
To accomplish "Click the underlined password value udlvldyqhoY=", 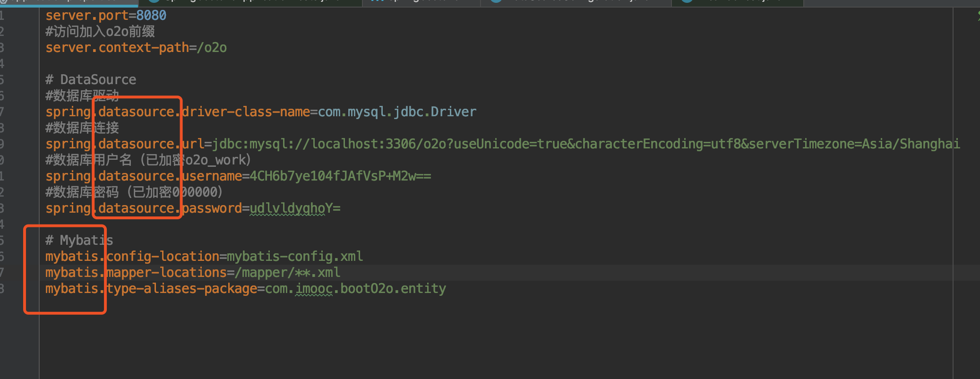I will (x=295, y=208).
